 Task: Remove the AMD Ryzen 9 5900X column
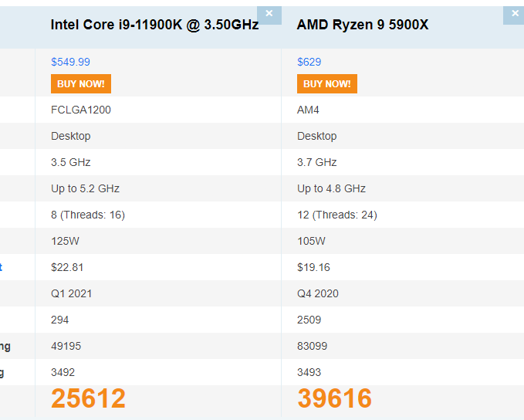click(514, 15)
